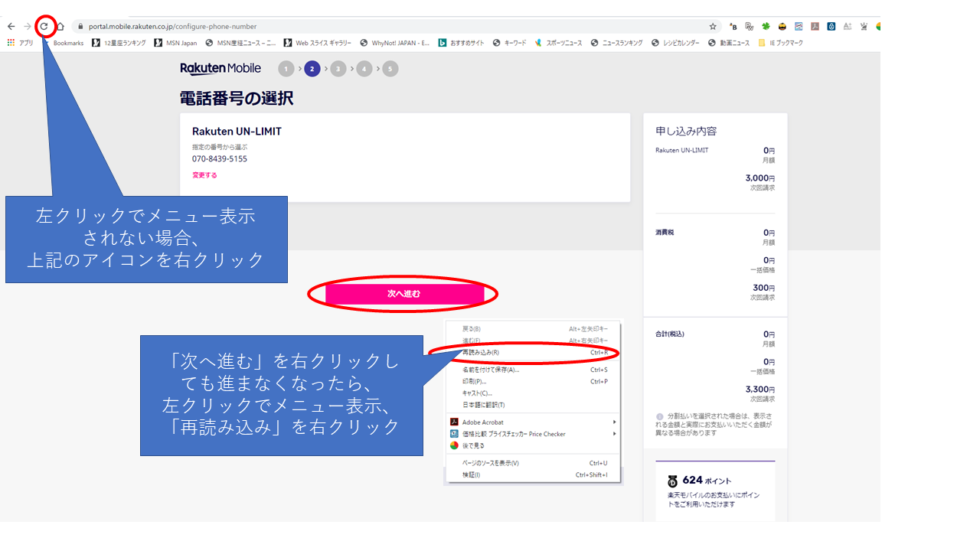Screen dimensions: 980x551
Task: Open the 動画ニュース bookmark
Action: click(x=729, y=43)
